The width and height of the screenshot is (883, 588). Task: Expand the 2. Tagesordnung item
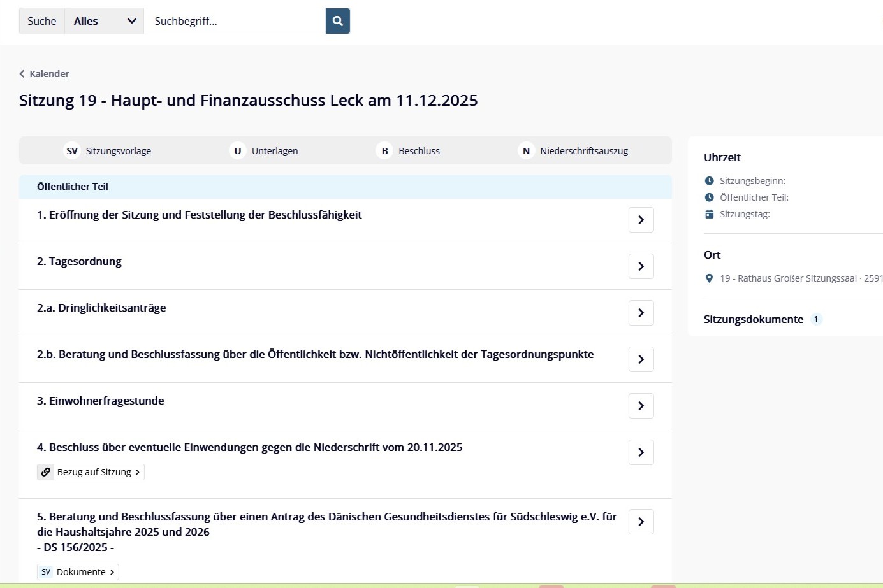641,266
